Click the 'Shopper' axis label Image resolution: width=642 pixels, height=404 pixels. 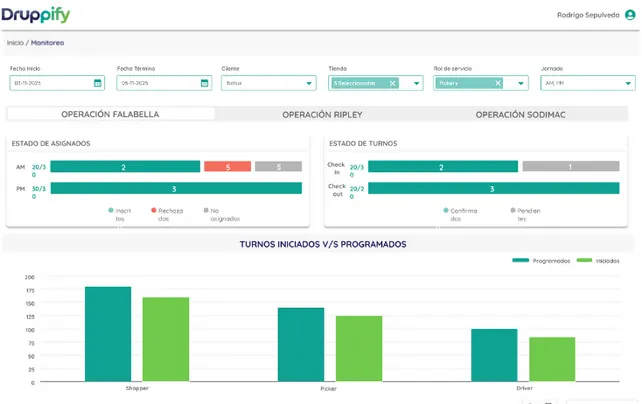click(x=137, y=388)
